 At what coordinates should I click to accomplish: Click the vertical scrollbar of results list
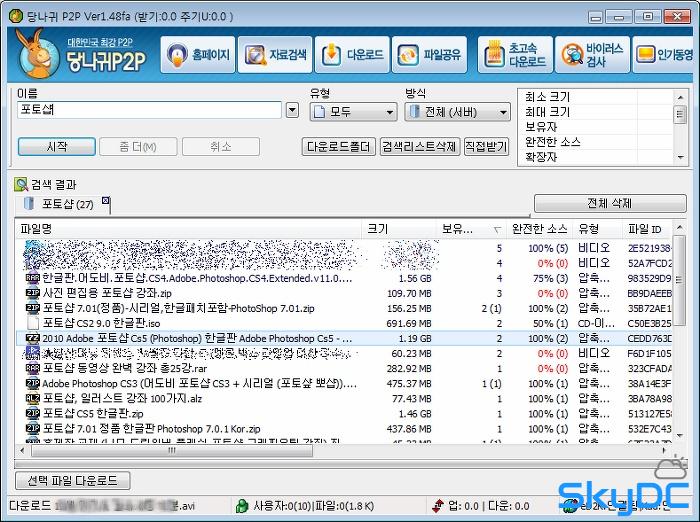tap(679, 331)
